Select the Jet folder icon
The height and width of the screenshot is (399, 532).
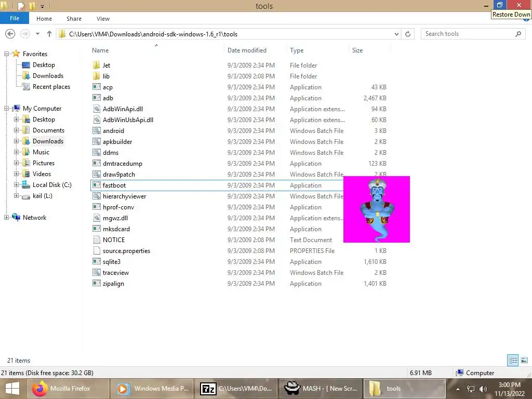click(96, 65)
